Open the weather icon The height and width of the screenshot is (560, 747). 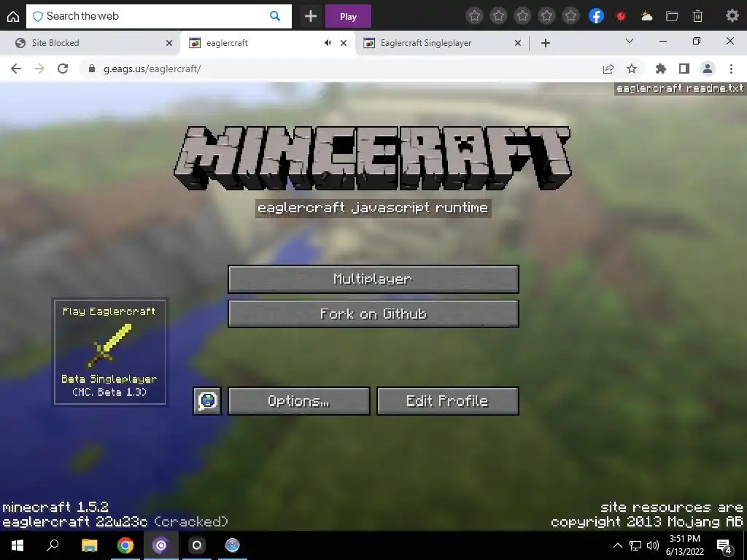pos(646,16)
